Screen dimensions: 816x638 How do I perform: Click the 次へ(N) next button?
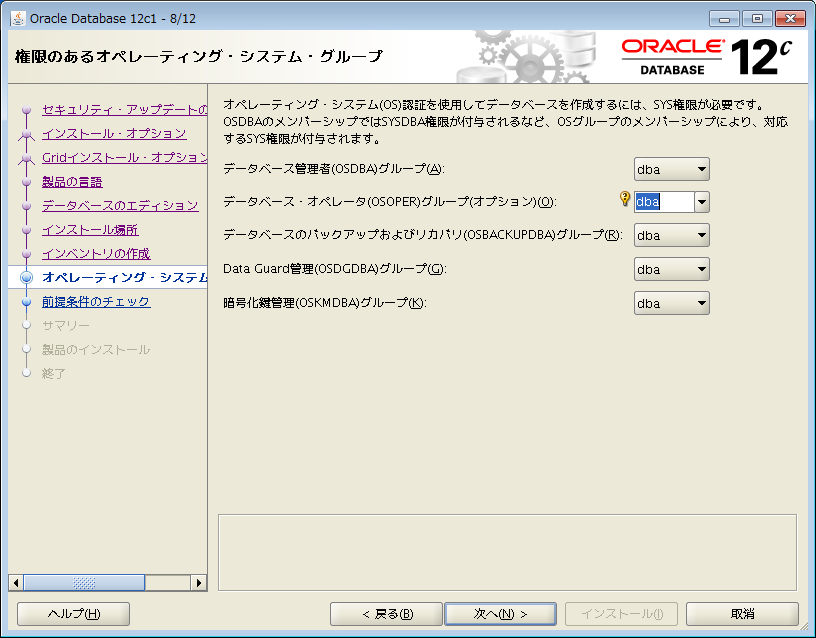500,614
